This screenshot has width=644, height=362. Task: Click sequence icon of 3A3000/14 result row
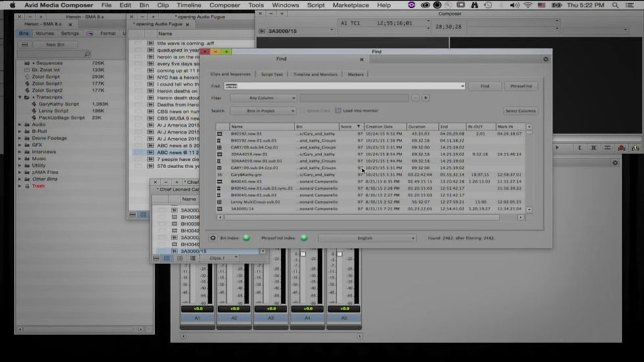tap(219, 209)
